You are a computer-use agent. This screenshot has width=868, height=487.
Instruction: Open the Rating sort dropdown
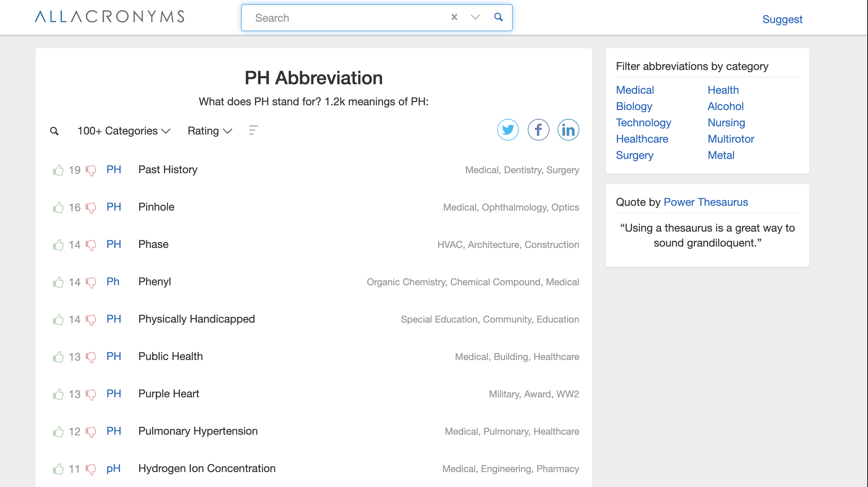point(210,131)
